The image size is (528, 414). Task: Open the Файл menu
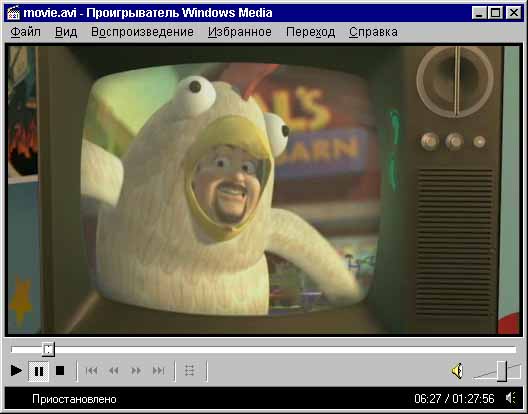point(26,32)
